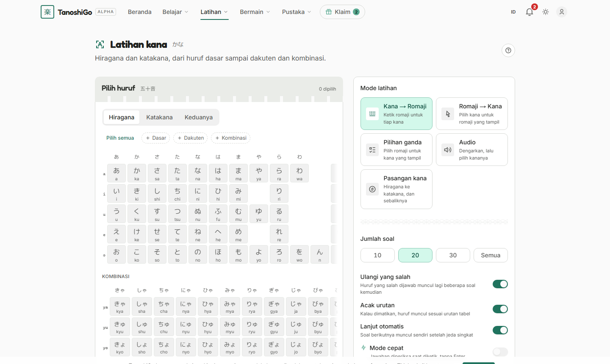Choose the つ (tsu) kana tile
Image resolution: width=610 pixels, height=364 pixels.
click(x=177, y=214)
